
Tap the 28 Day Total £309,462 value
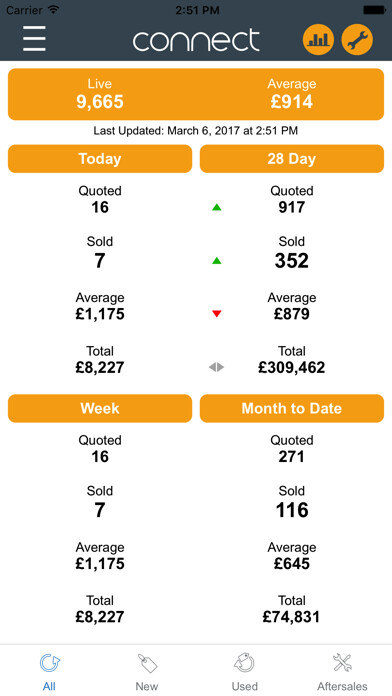(292, 368)
